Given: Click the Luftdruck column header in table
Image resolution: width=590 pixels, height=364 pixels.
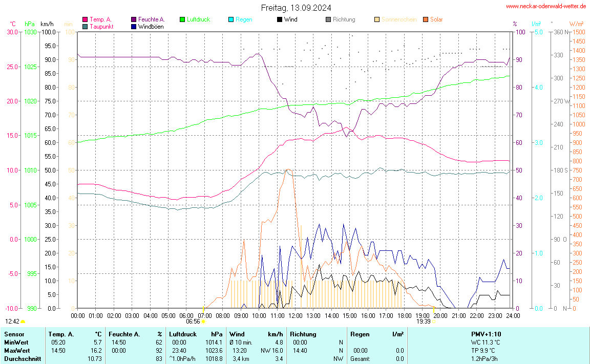Looking at the screenshot, I should [x=183, y=334].
